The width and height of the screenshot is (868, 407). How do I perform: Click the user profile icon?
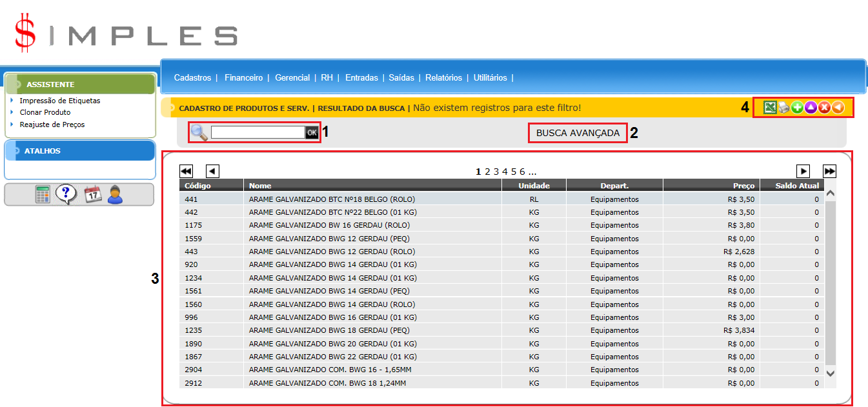(x=116, y=194)
